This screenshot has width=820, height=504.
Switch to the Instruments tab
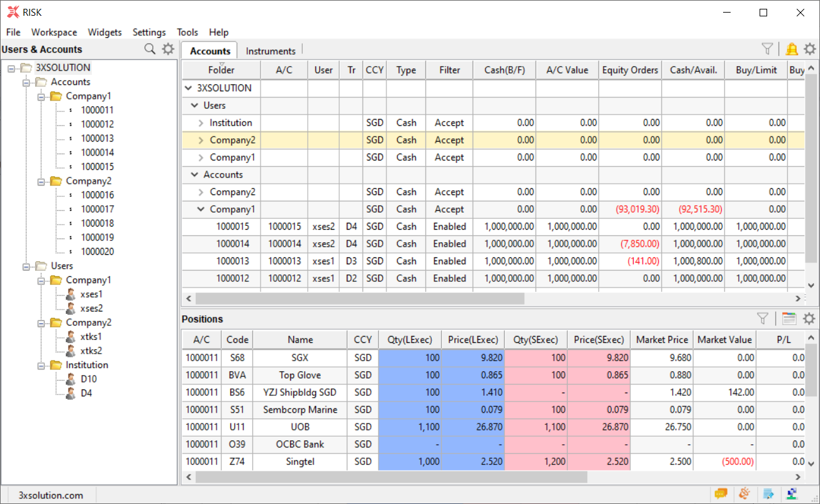(271, 51)
